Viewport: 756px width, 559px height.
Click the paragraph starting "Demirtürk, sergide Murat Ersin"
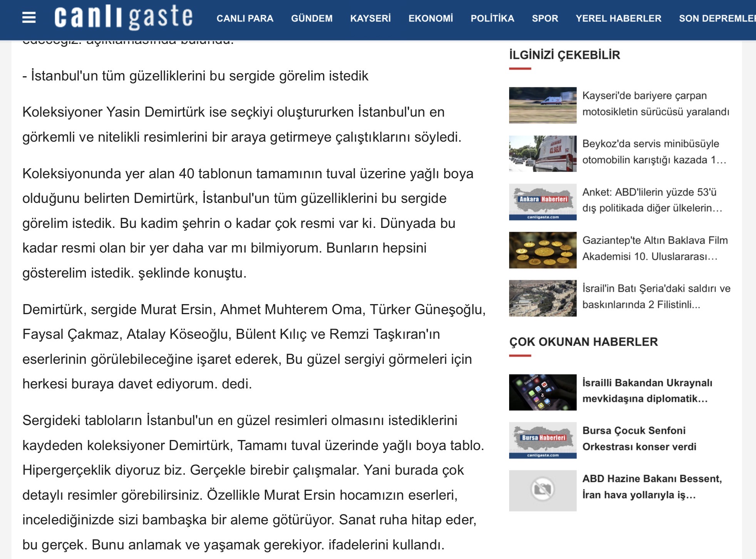pyautogui.click(x=254, y=346)
